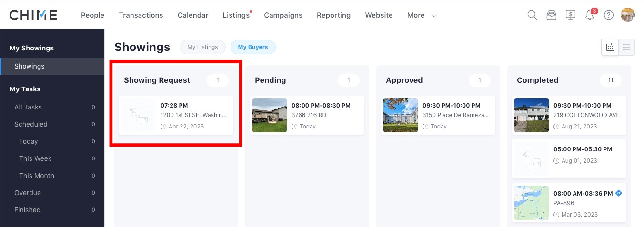
Task: Open the user profile avatar
Action: [x=628, y=15]
